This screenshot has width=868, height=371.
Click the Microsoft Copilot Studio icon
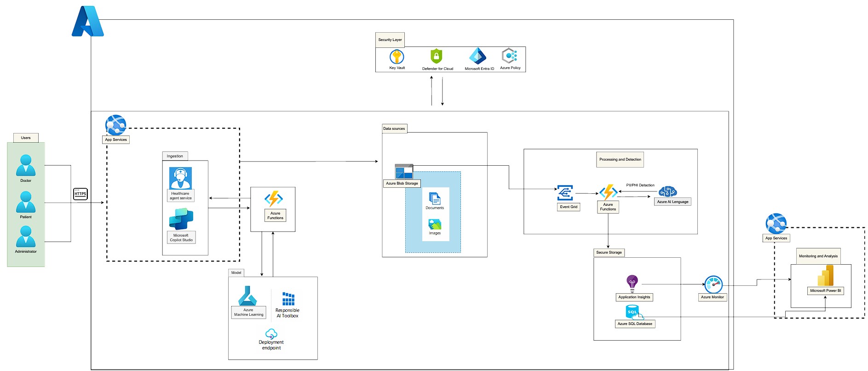pos(181,219)
